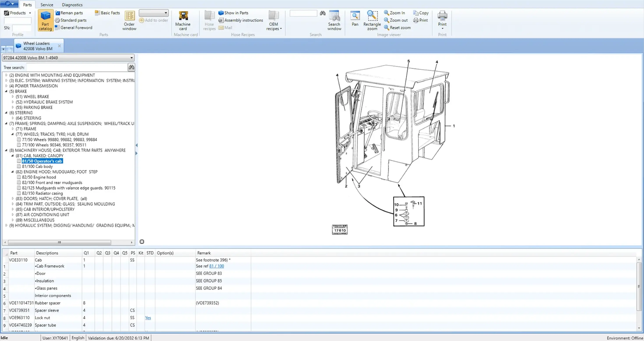Expand the (2) ENGINE WITH MOUNTING node
The width and height of the screenshot is (644, 341).
[6, 75]
